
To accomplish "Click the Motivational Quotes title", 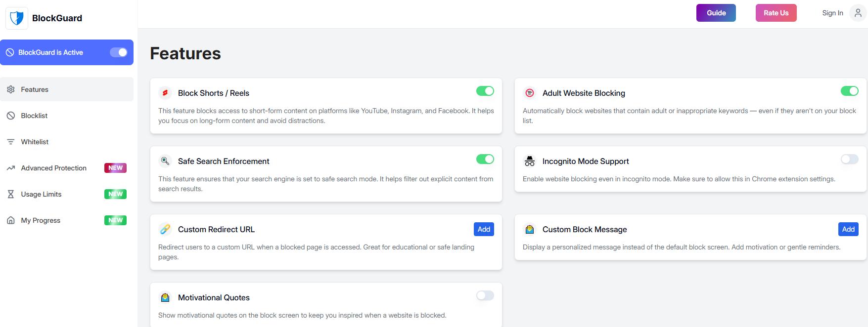I will 214,297.
